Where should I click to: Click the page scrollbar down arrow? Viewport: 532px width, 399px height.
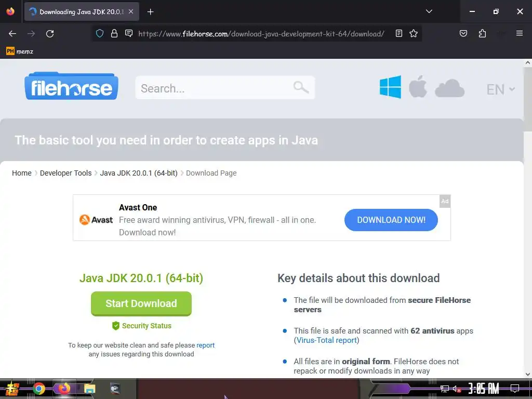click(528, 374)
